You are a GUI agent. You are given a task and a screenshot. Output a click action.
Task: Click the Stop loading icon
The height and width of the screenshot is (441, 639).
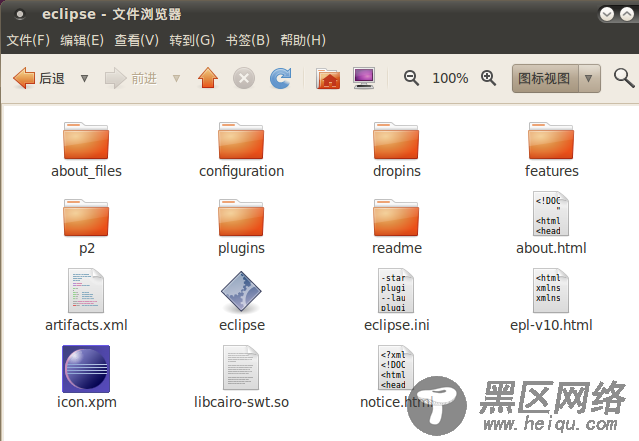click(x=244, y=78)
